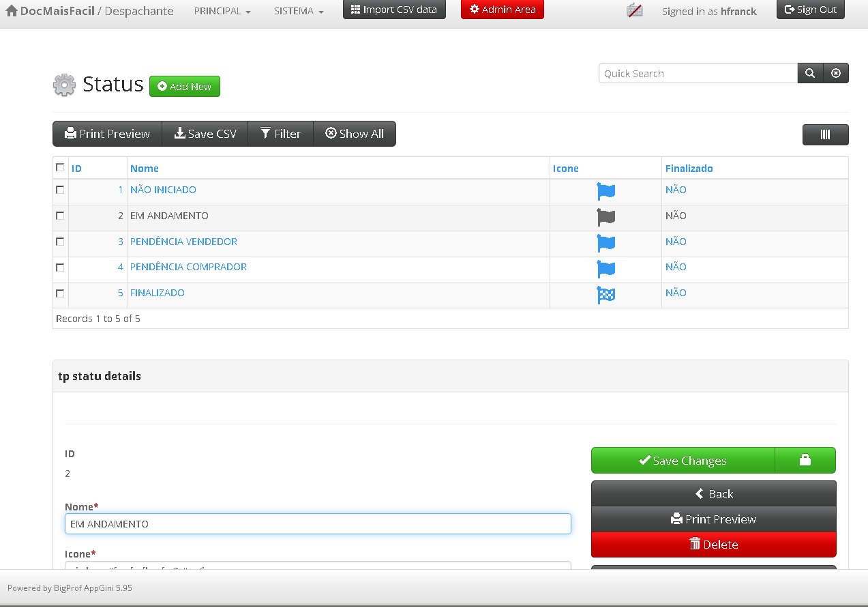This screenshot has width=868, height=608.
Task: Sort table by ID column header
Action: (76, 169)
